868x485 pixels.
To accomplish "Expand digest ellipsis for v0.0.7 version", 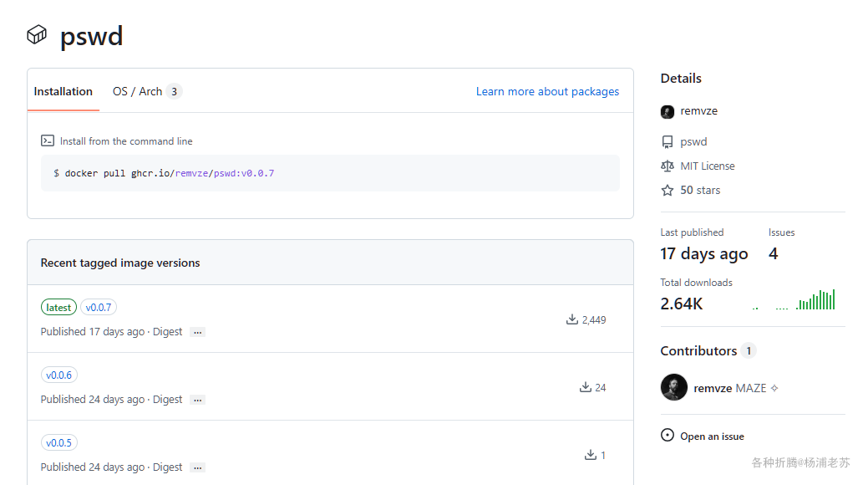I will point(197,332).
